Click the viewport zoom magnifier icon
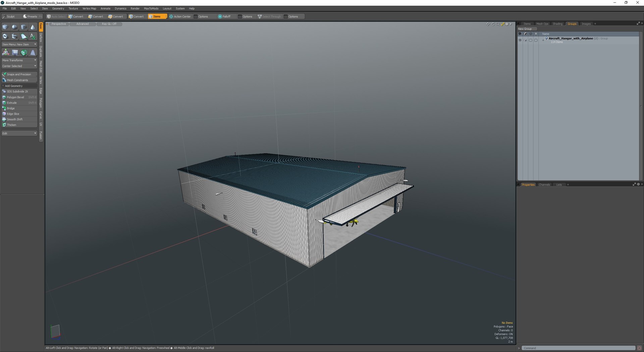Screen dimensions: 644x352 click(498, 24)
